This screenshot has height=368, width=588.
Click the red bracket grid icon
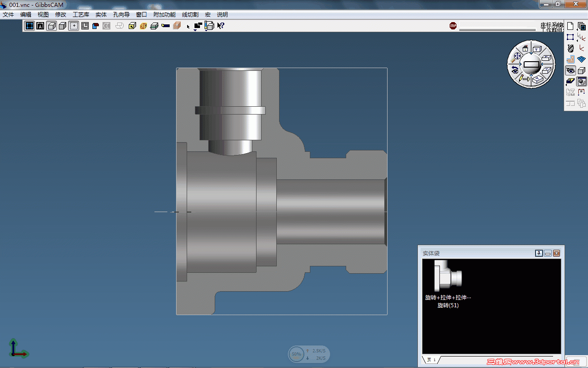pos(582,92)
